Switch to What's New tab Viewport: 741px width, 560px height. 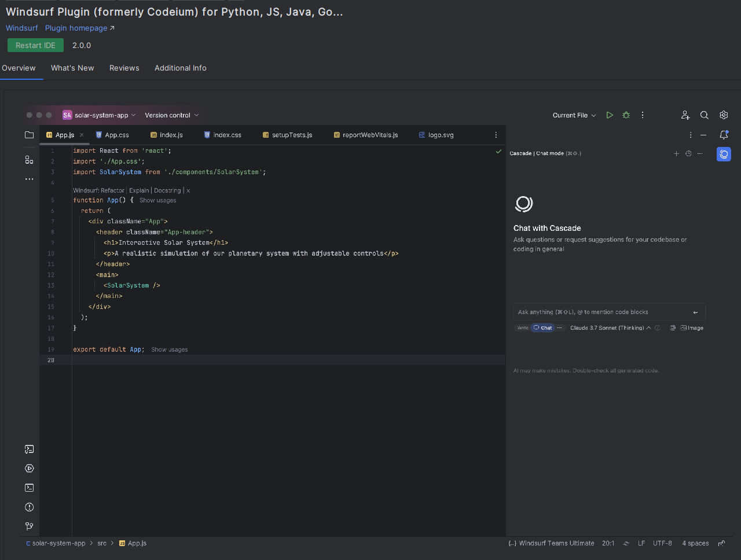click(72, 68)
